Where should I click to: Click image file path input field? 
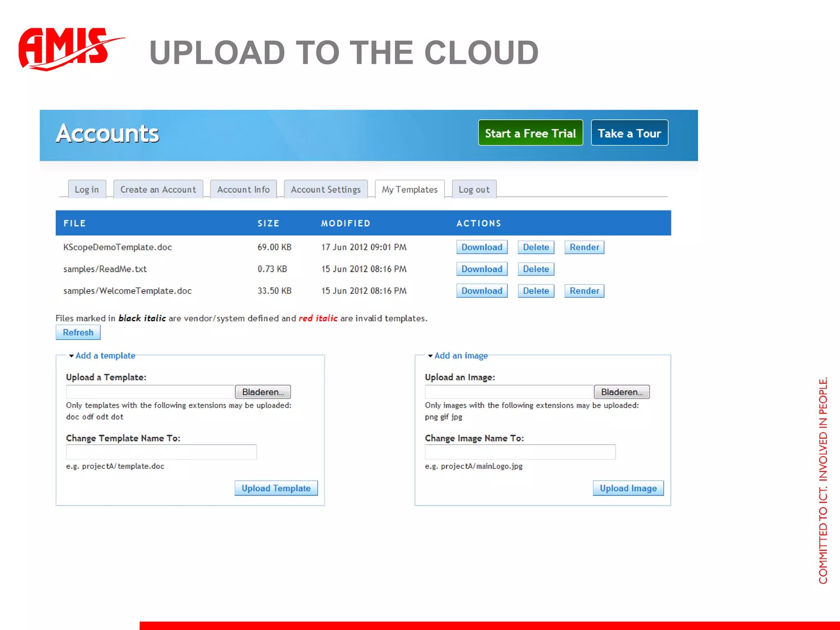(509, 392)
